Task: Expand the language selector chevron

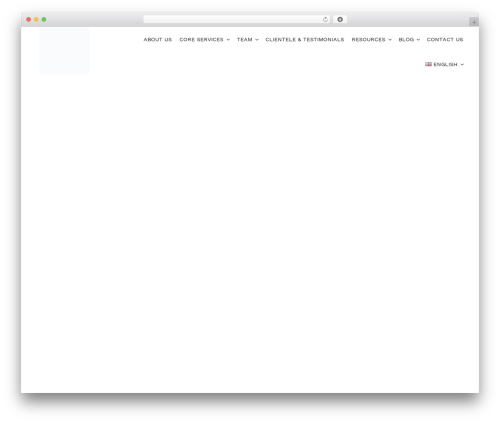Action: [x=462, y=65]
